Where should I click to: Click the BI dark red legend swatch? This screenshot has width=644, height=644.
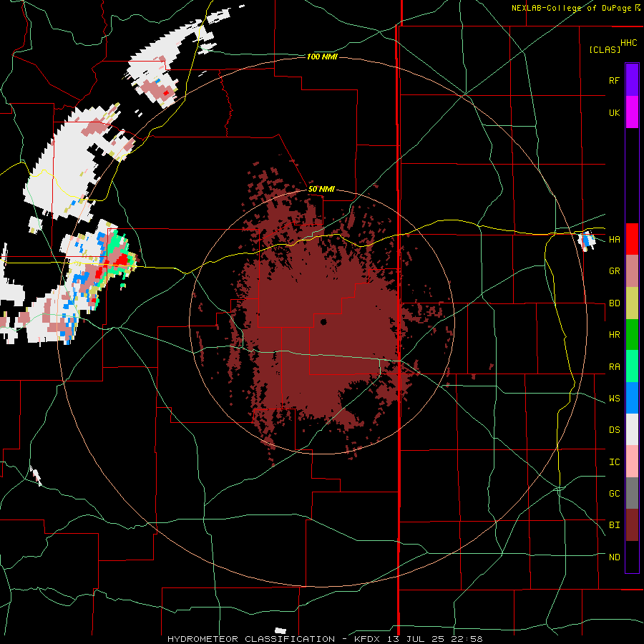coord(632,525)
